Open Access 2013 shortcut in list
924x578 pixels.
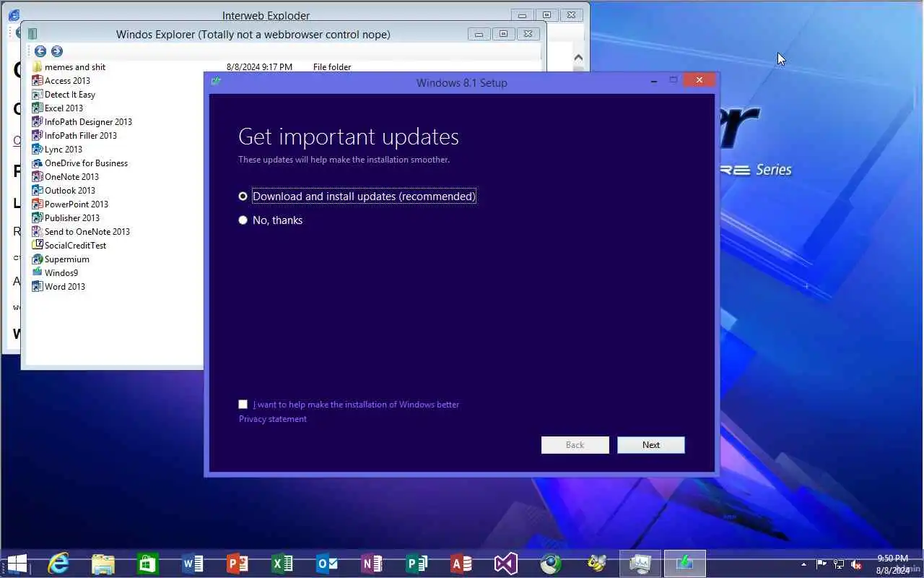61,81
